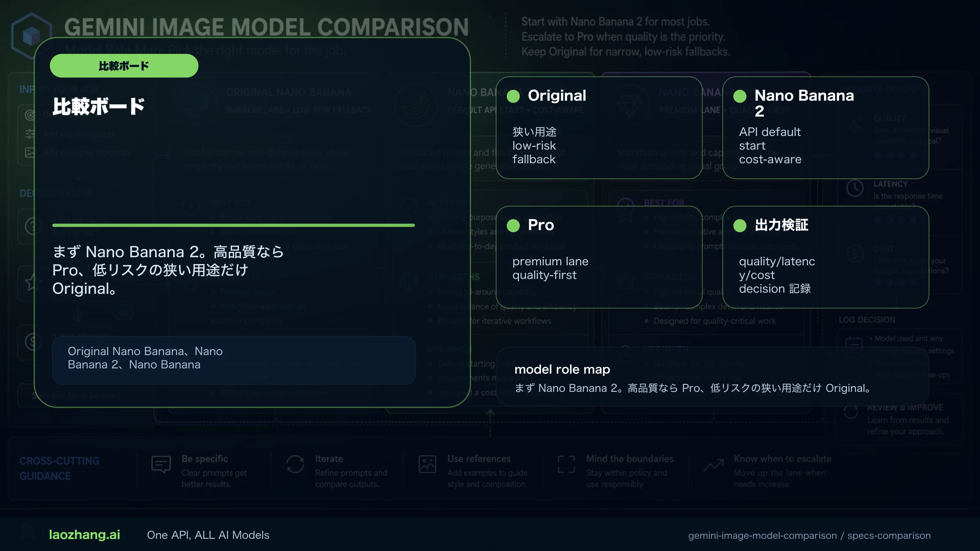Click the Iterate refresh arrows icon

[295, 464]
